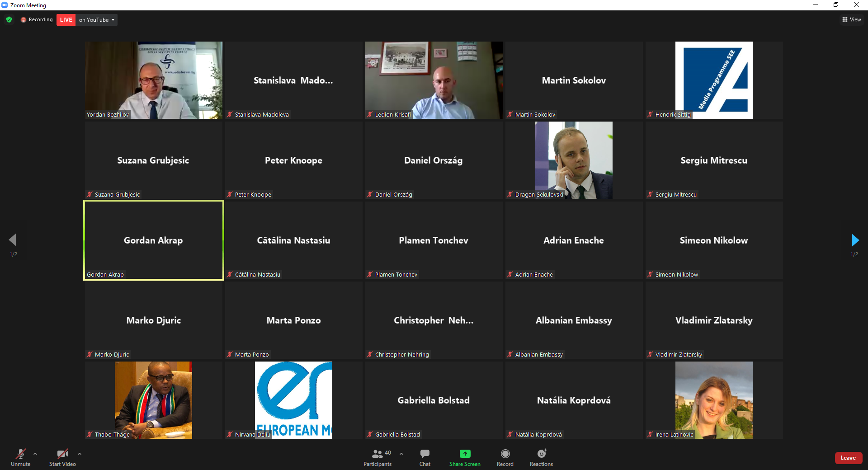Go to next page of participants

[x=854, y=240]
